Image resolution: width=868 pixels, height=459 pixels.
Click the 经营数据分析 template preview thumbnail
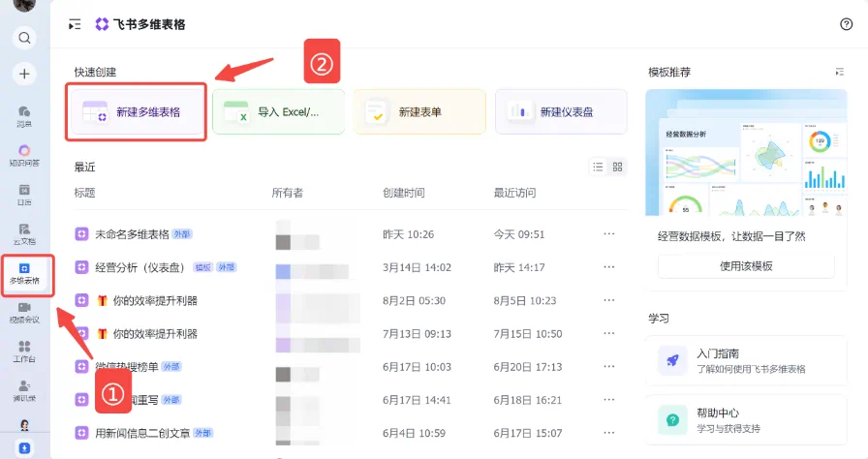point(746,153)
